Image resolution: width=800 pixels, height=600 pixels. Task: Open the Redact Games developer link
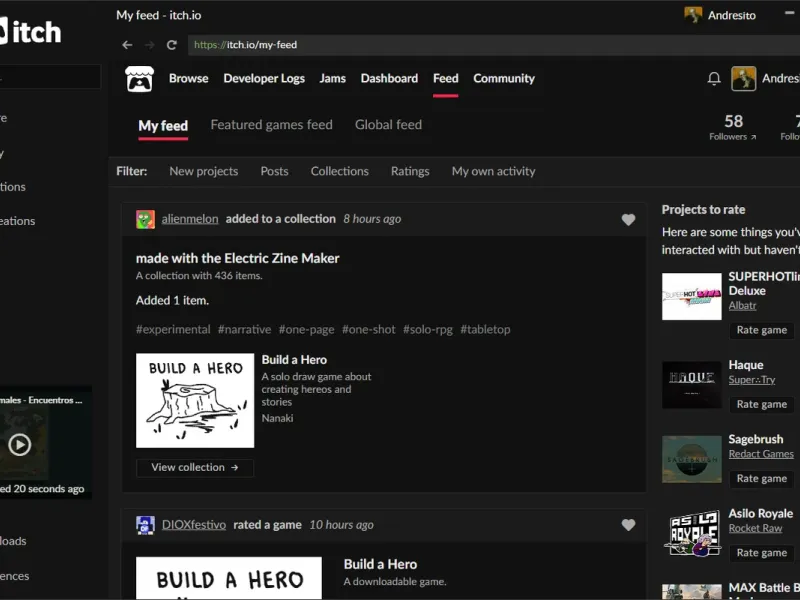coord(761,454)
